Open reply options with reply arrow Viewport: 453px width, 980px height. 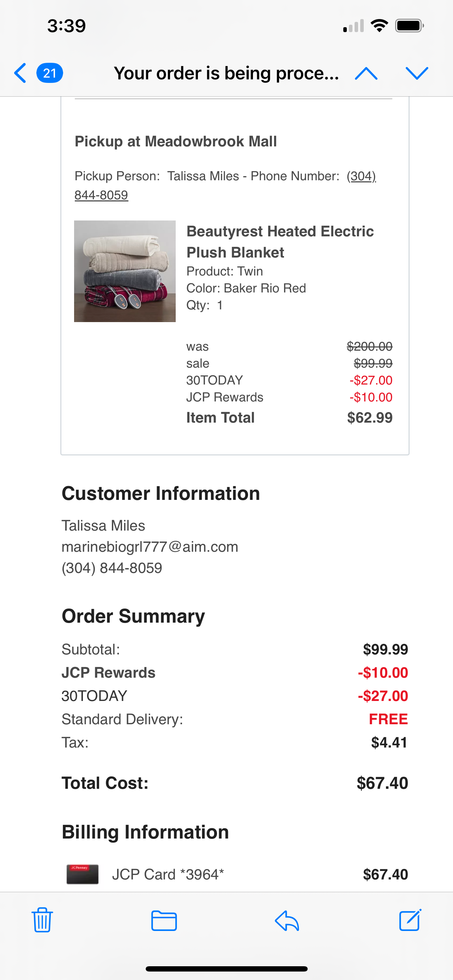point(287,921)
